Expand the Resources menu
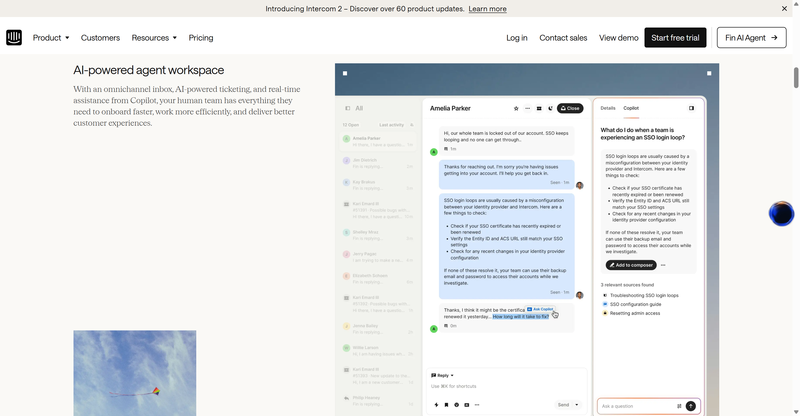Image resolution: width=800 pixels, height=416 pixels. click(x=154, y=38)
